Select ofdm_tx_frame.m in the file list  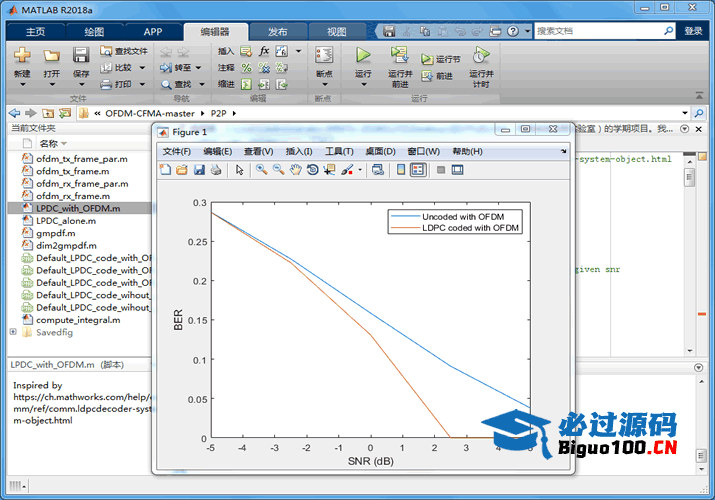pyautogui.click(x=73, y=171)
